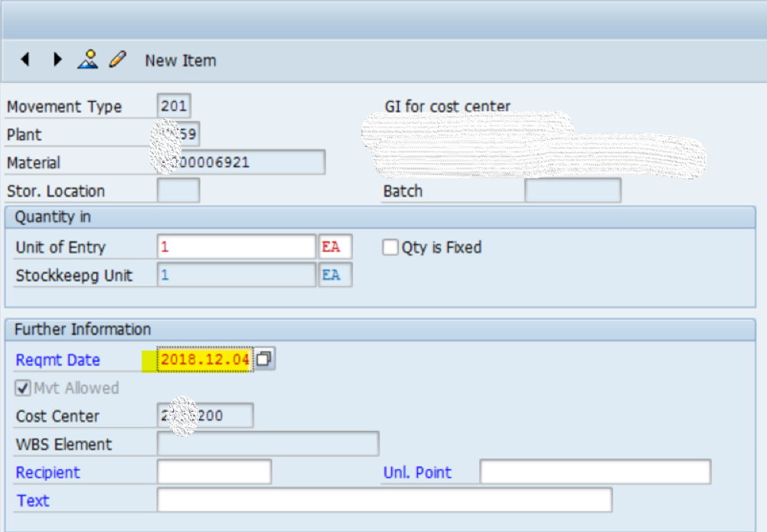The width and height of the screenshot is (767, 532).
Task: Click the Unit of Entry EA unit field
Action: coord(335,246)
